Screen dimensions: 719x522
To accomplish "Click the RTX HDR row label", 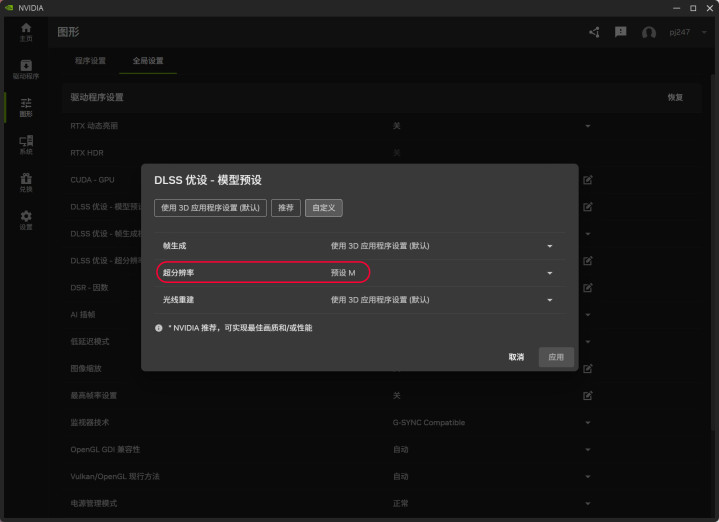I will point(87,153).
